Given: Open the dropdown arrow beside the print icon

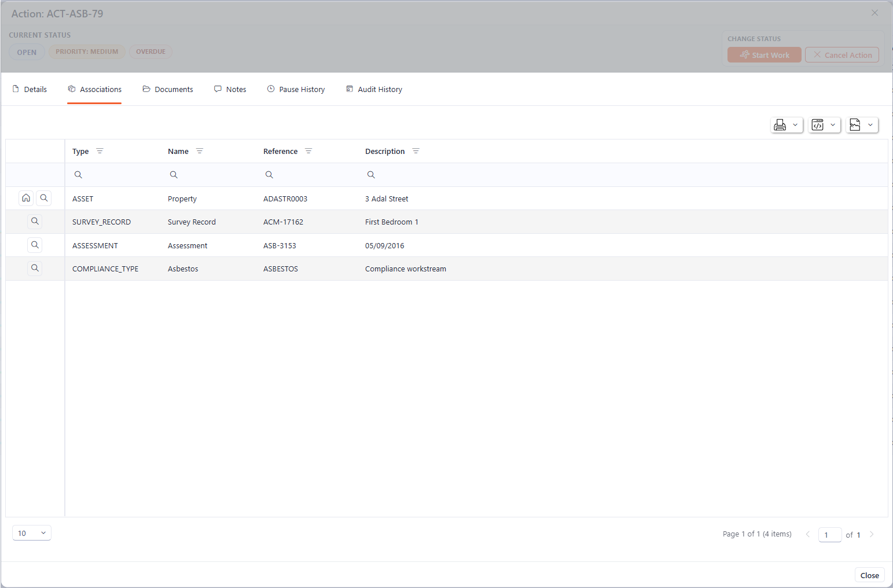Looking at the screenshot, I should pos(795,124).
